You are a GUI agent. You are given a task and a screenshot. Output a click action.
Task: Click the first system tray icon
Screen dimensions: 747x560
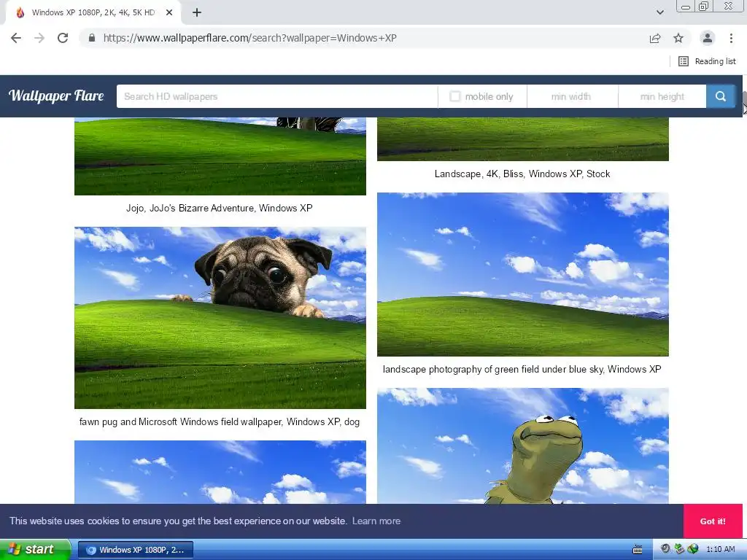(665, 549)
